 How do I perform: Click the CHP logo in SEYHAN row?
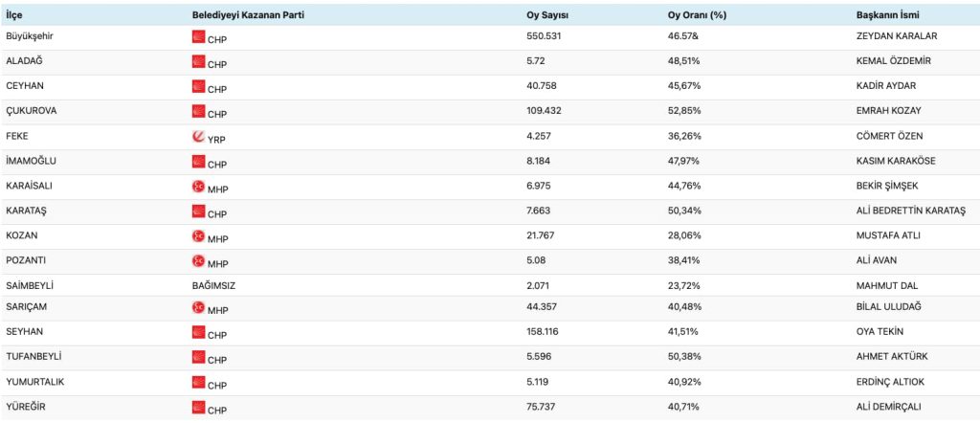(x=199, y=332)
